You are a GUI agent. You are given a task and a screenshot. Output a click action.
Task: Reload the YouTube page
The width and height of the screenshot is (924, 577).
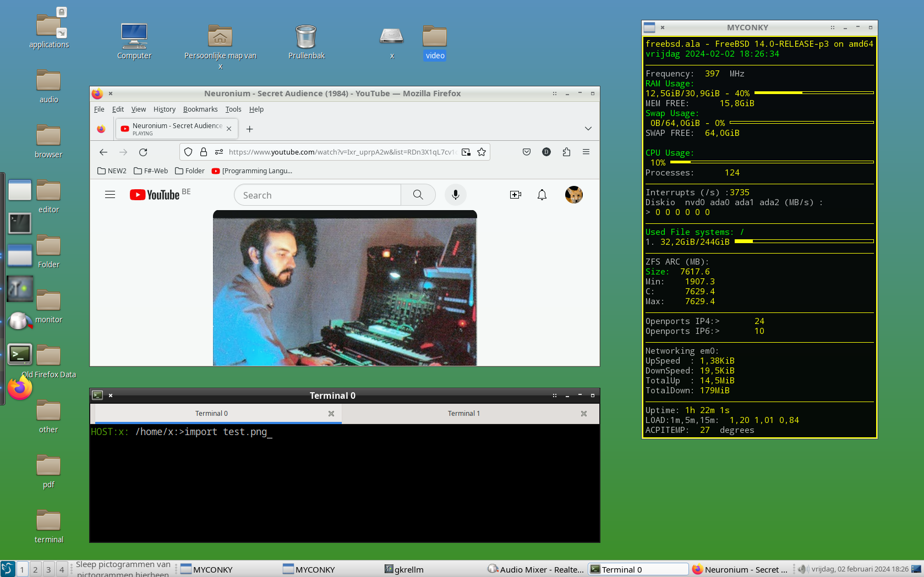143,152
